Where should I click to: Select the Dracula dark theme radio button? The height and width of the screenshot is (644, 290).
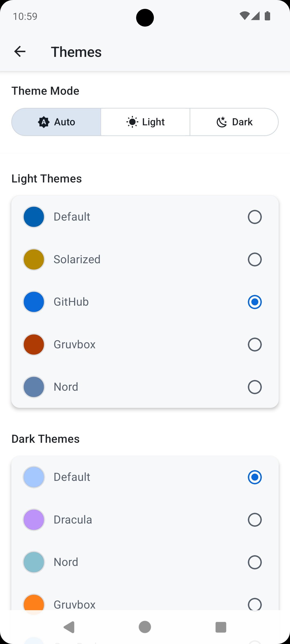[x=255, y=519]
